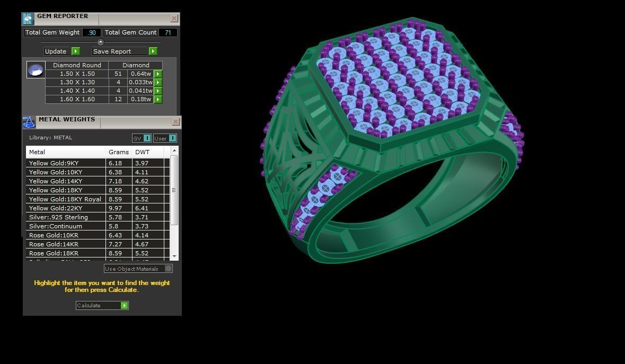Viewport: 625px width, 364px height.
Task: Click the diamond round gem thumbnail
Action: pyautogui.click(x=36, y=70)
